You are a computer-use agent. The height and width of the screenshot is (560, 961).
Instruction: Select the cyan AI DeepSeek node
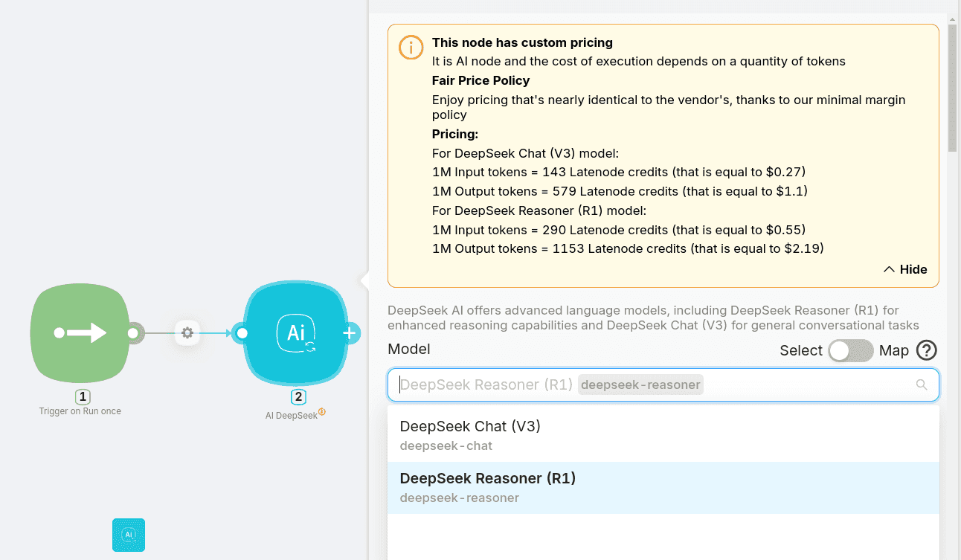[x=296, y=333]
